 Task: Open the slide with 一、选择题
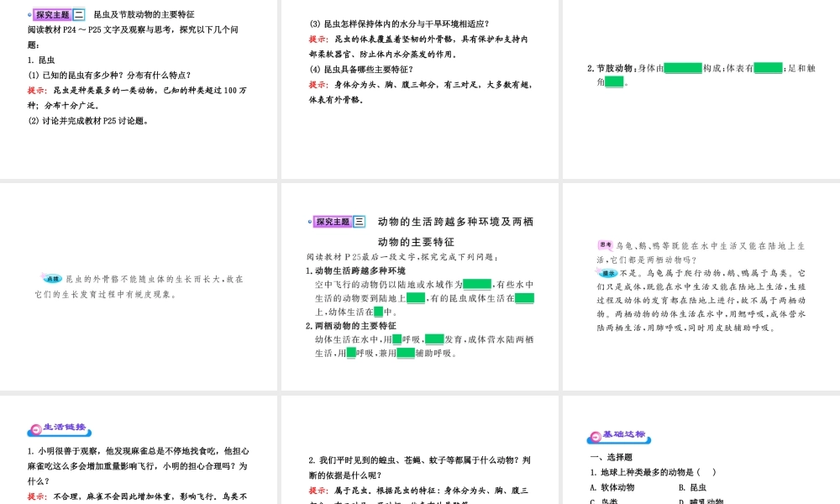tap(701, 450)
